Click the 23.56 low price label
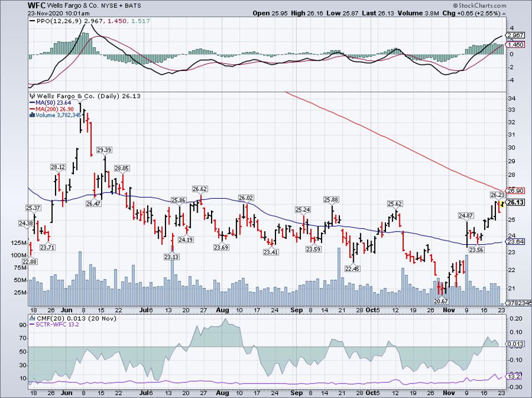The height and width of the screenshot is (398, 532). (x=476, y=249)
